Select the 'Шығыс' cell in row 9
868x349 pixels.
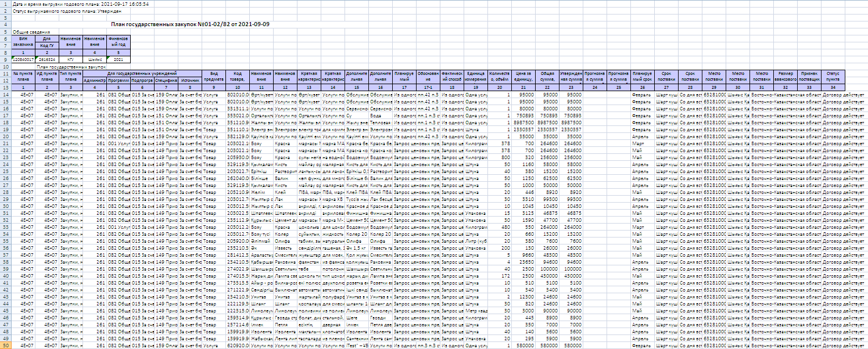click(x=95, y=59)
